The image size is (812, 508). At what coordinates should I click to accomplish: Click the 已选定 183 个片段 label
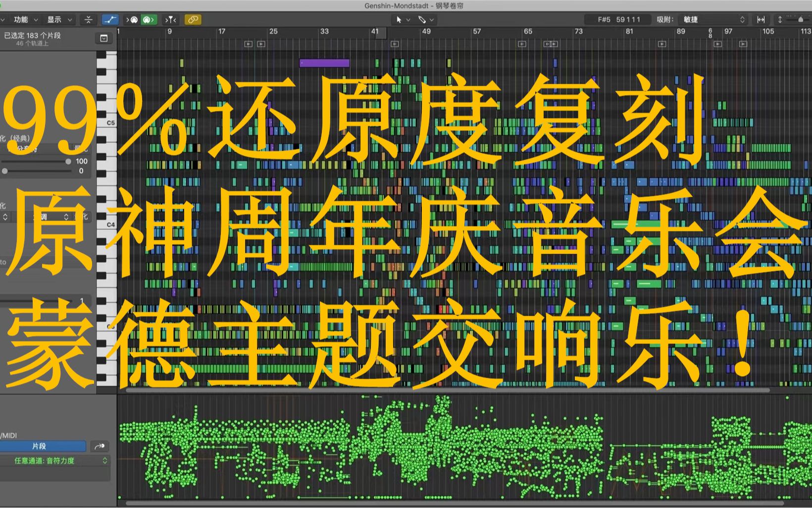(32, 36)
